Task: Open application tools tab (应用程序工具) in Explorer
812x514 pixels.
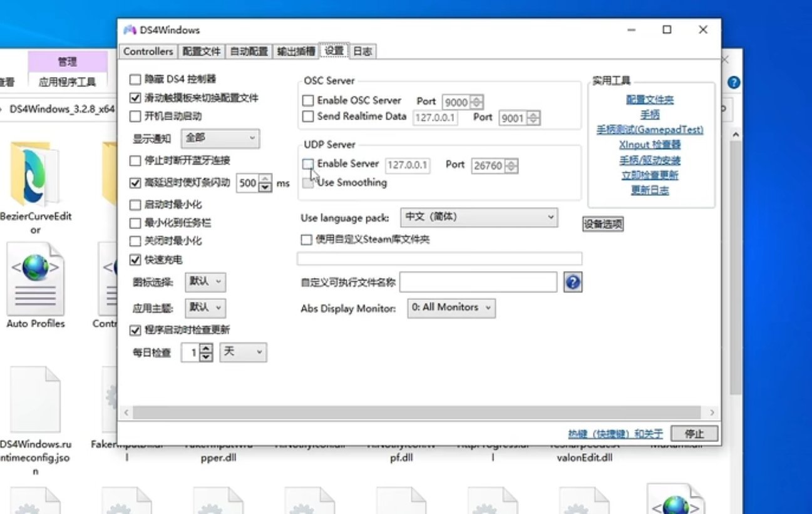Action: pyautogui.click(x=67, y=82)
